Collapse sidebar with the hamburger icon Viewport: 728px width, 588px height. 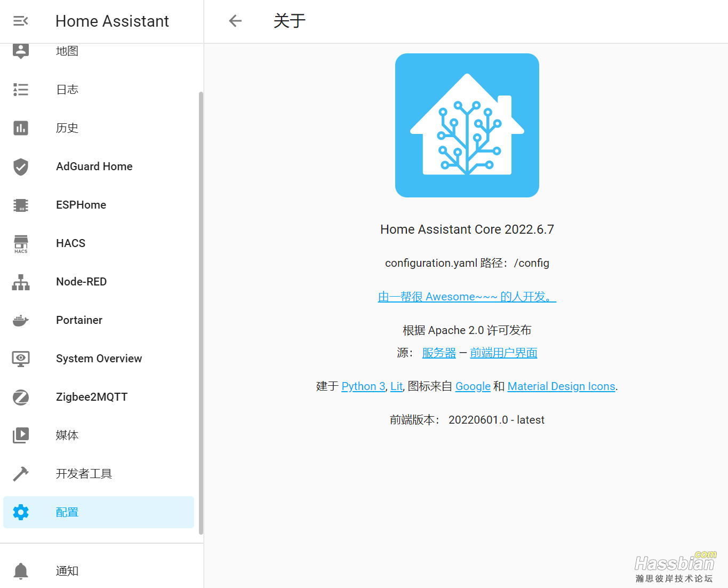tap(20, 21)
